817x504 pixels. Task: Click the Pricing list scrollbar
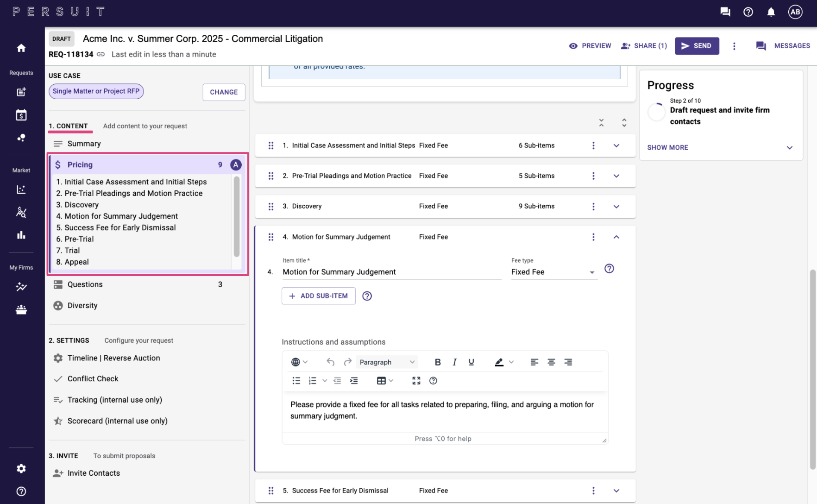pos(237,217)
